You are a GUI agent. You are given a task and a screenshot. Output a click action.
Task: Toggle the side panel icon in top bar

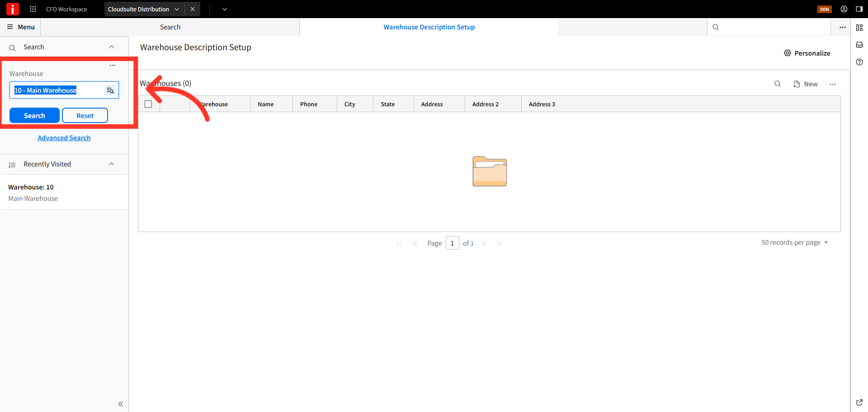859,9
